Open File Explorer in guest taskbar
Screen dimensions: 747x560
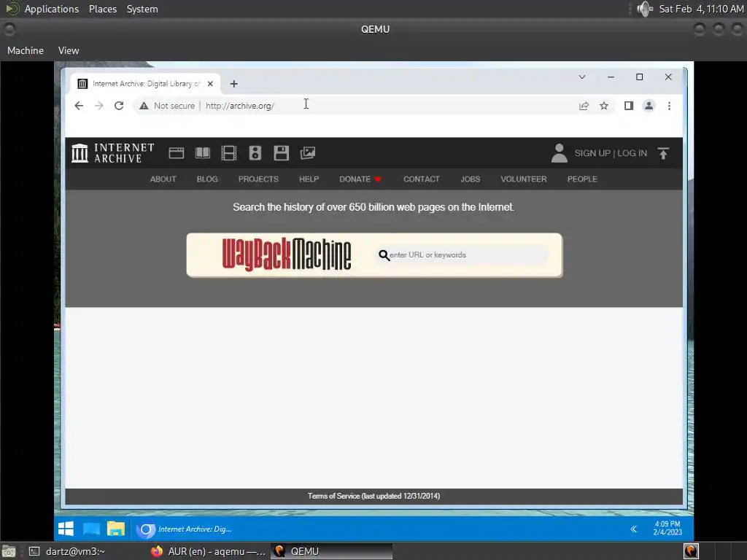point(116,529)
